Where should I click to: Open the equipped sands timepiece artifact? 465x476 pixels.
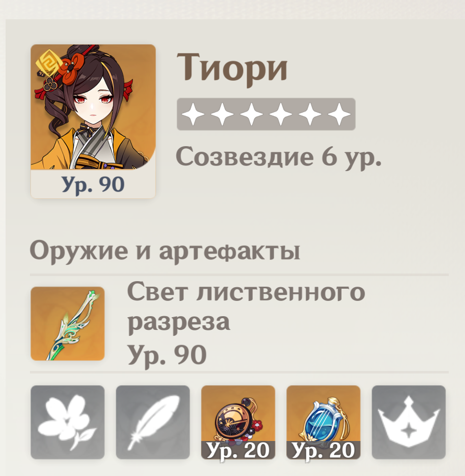(x=238, y=422)
